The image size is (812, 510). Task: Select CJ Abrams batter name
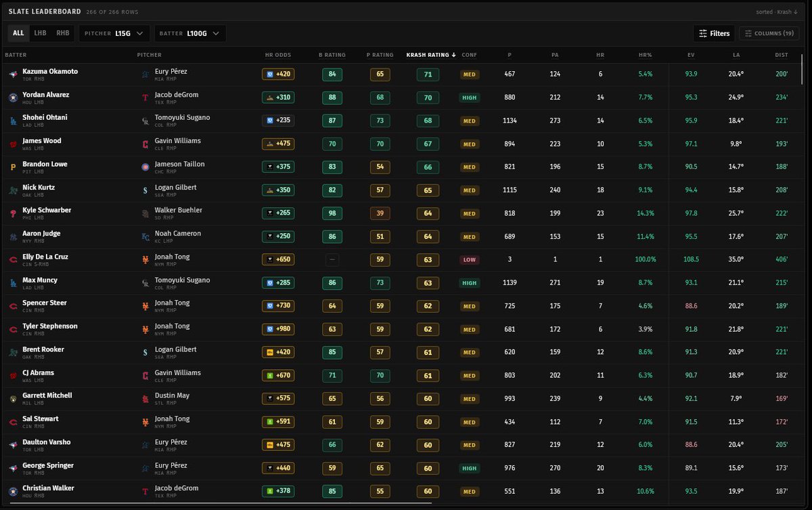point(38,373)
